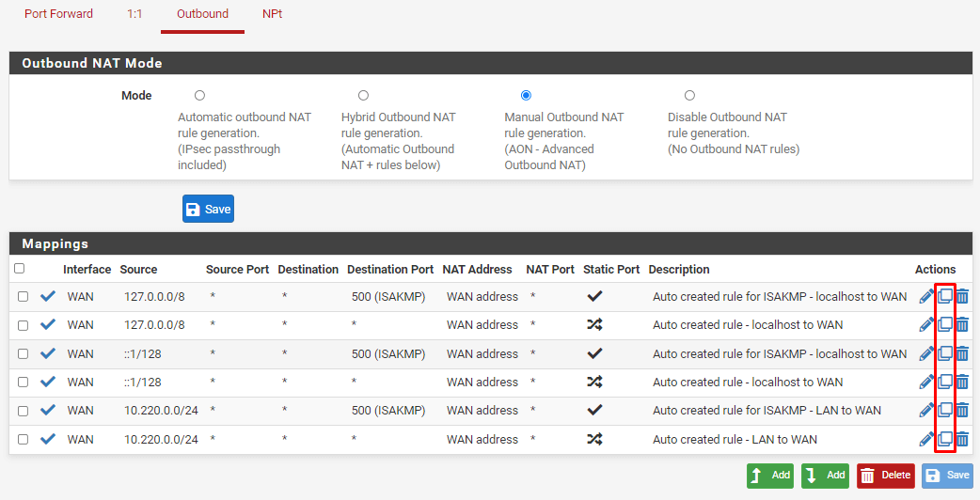Copy the first 127.0.0.0/8 ISAKMP mapping
Screen dimensions: 980x500
click(x=945, y=296)
